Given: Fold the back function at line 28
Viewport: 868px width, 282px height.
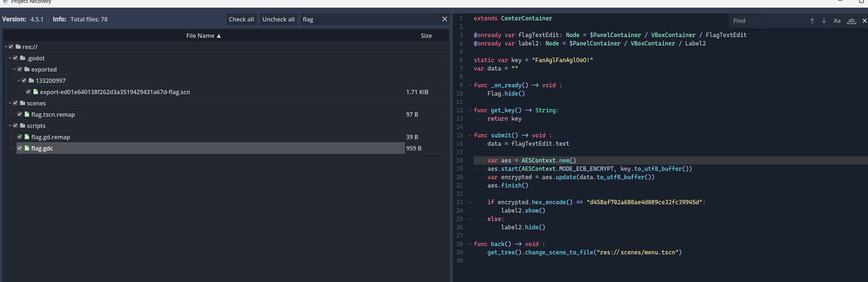Looking at the screenshot, I should coord(469,244).
